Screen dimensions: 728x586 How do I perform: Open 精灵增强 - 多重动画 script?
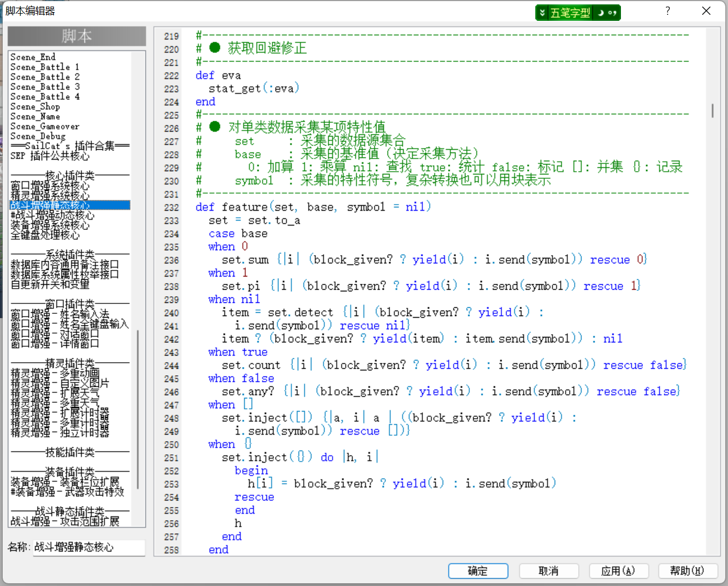55,373
